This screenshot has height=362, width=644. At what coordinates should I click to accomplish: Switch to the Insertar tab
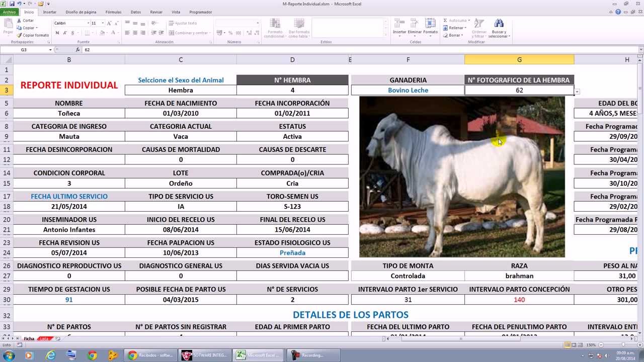click(50, 12)
